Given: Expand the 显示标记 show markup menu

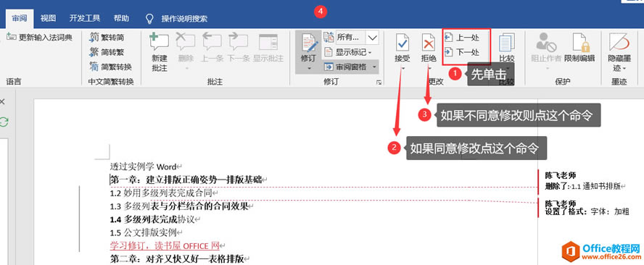Looking at the screenshot, I should (347, 52).
